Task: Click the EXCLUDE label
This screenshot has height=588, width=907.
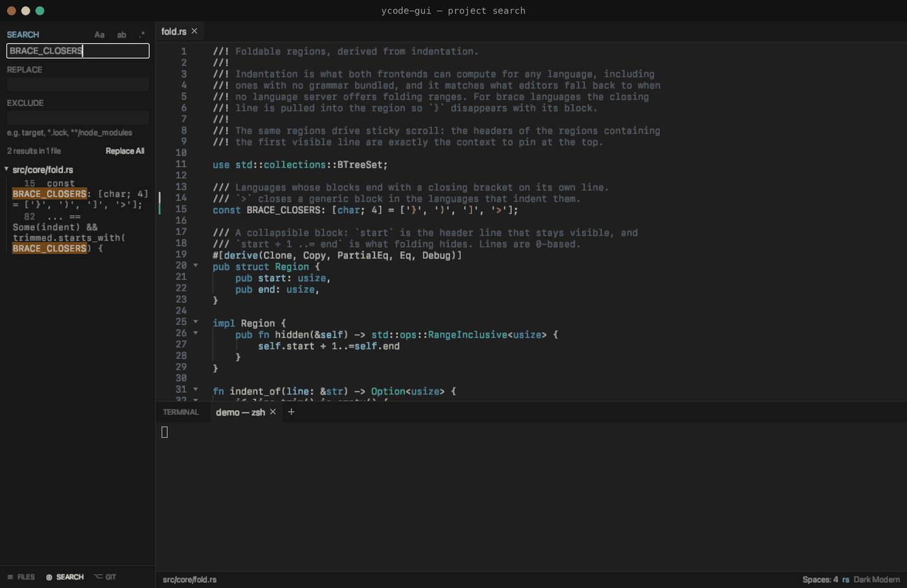Action: tap(25, 103)
